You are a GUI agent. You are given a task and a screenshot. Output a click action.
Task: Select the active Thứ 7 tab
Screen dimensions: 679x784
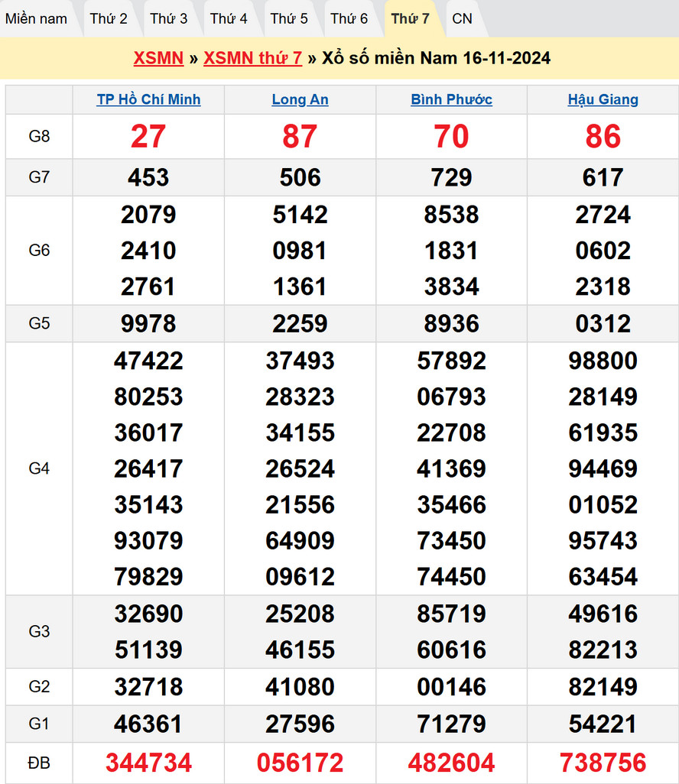(411, 18)
